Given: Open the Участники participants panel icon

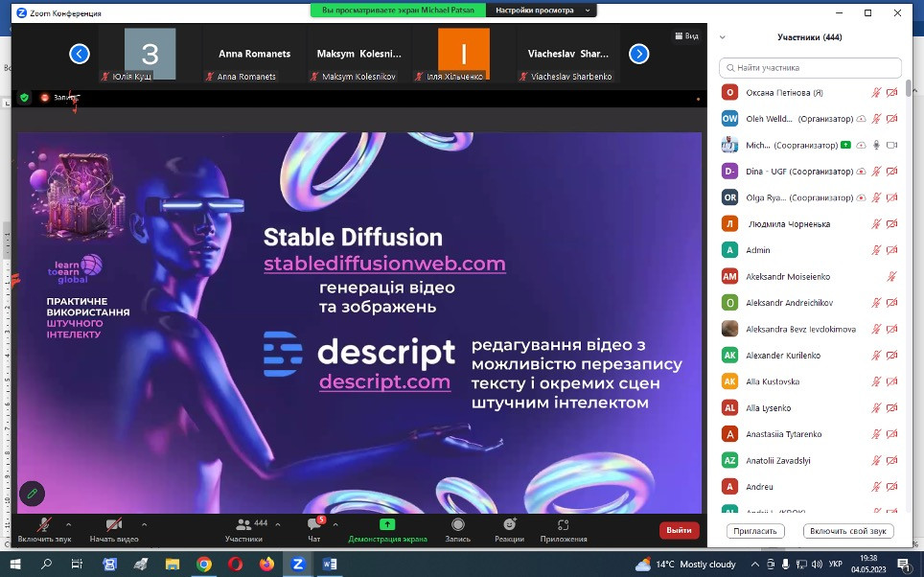Looking at the screenshot, I should pos(243,524).
